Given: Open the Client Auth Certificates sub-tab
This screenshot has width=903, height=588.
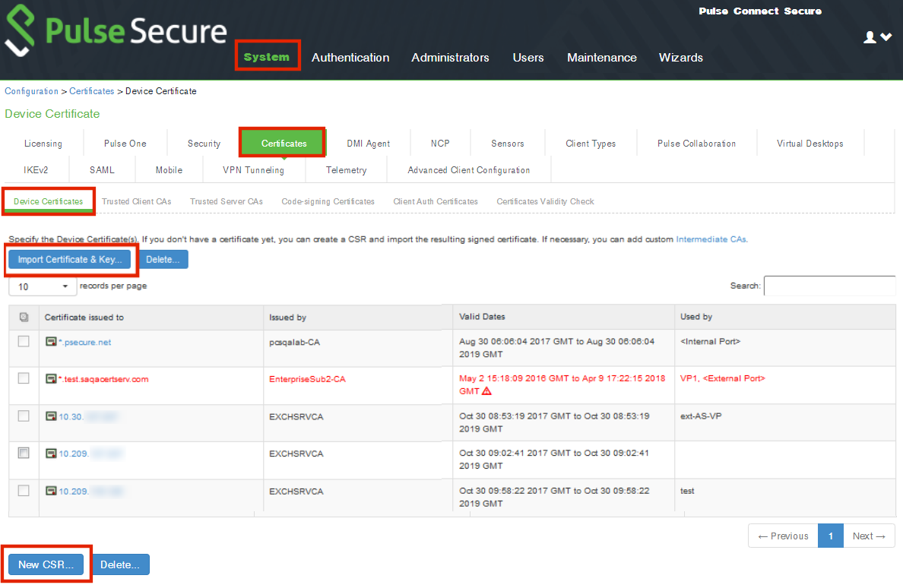Looking at the screenshot, I should 436,201.
